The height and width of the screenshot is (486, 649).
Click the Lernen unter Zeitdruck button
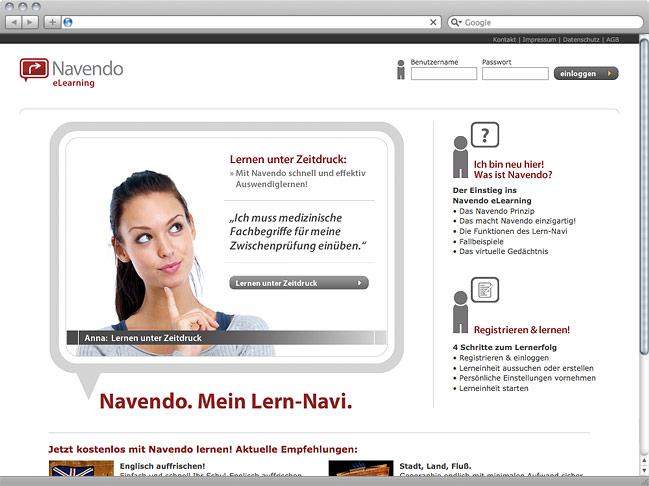[299, 283]
